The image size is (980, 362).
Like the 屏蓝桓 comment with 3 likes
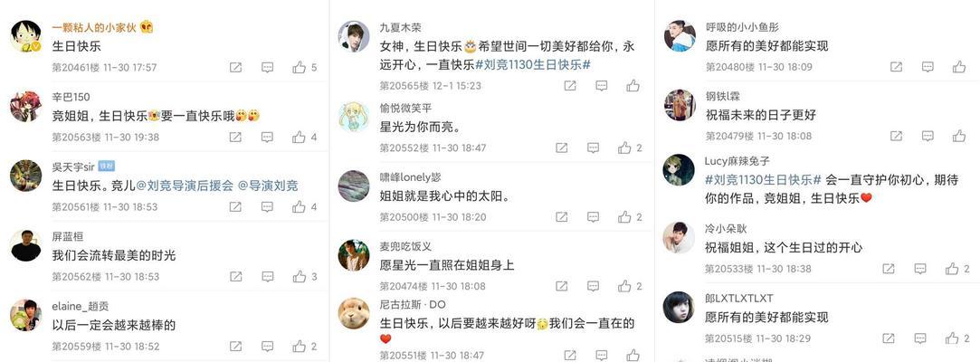[x=300, y=276]
